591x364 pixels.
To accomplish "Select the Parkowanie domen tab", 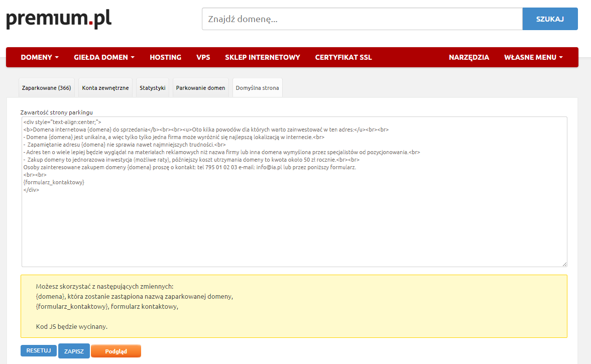I will [200, 88].
